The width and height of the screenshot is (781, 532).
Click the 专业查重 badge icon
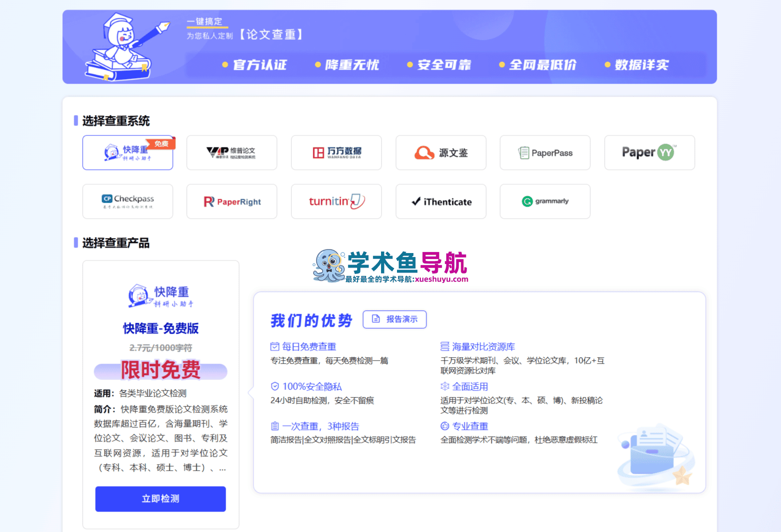[445, 426]
